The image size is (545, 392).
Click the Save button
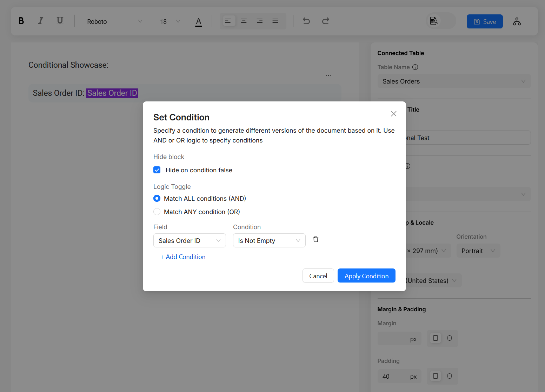coord(485,21)
